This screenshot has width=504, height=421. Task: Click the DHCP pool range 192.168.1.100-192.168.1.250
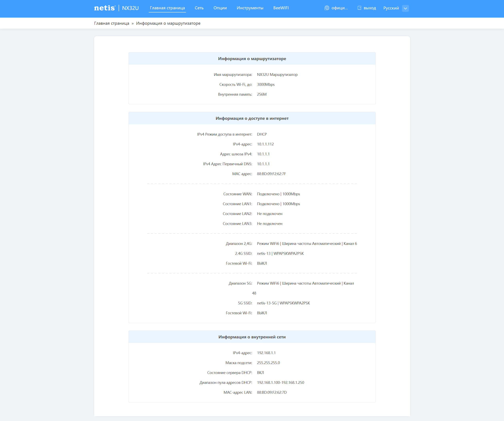click(x=280, y=383)
